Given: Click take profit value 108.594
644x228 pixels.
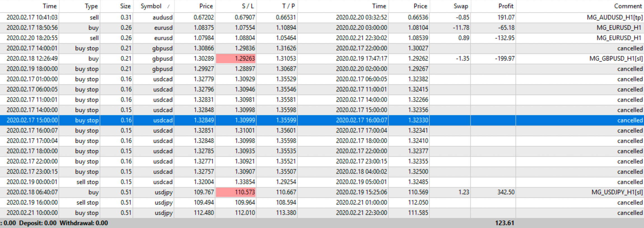Looking at the screenshot, I should [286, 203].
